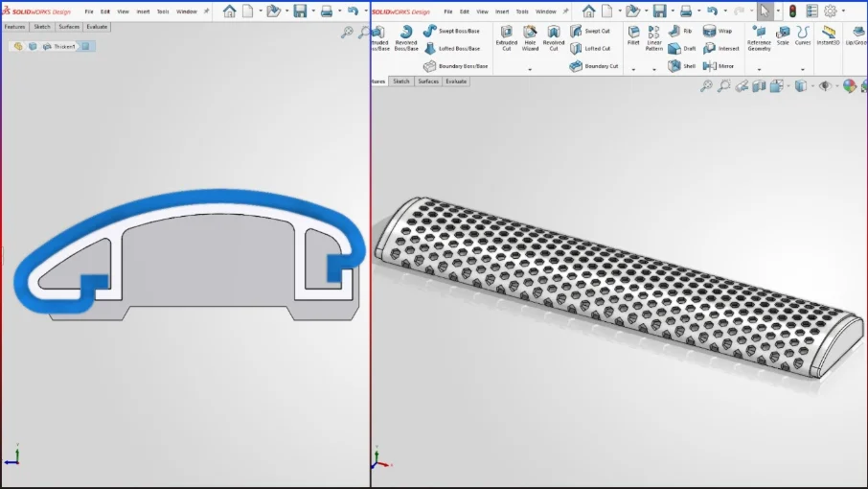Image resolution: width=868 pixels, height=489 pixels.
Task: Click the Print icon in right window
Action: click(x=686, y=12)
